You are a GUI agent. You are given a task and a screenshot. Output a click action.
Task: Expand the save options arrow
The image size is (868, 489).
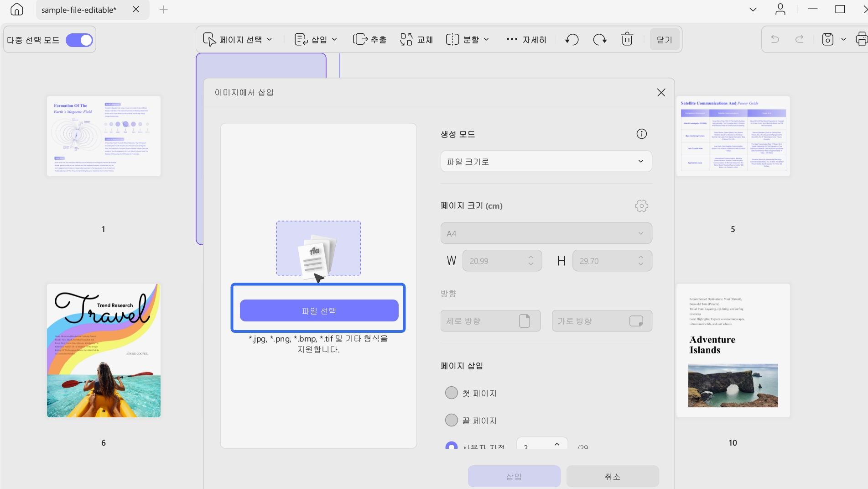843,40
